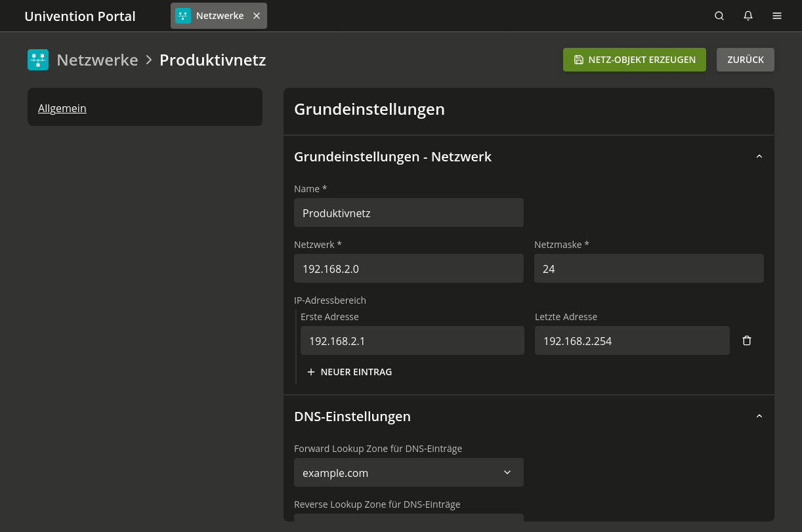Screen dimensions: 802x532
Task: Click the plus icon for Neuer Eintrag
Action: pyautogui.click(x=311, y=372)
